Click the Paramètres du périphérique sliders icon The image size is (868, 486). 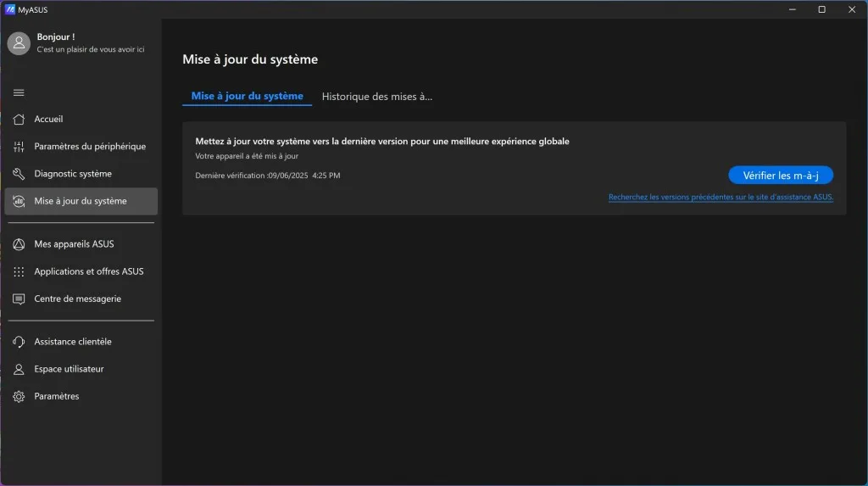coord(19,147)
